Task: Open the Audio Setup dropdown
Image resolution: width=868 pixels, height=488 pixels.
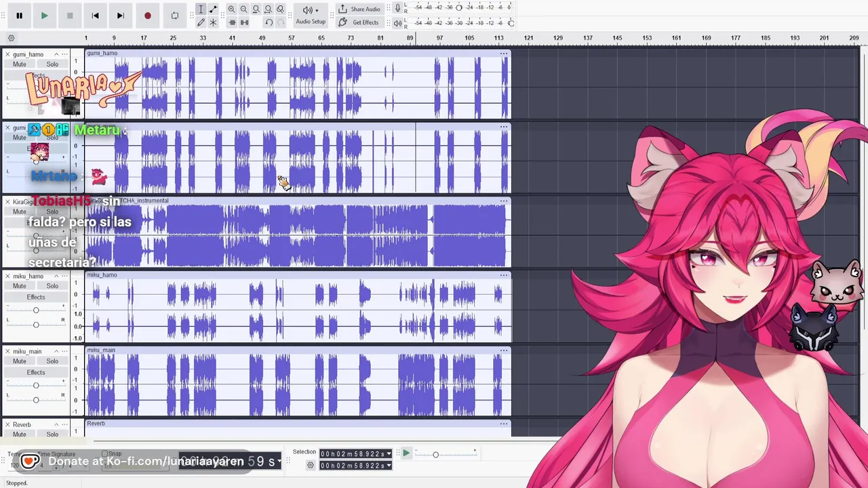Action: [x=311, y=15]
